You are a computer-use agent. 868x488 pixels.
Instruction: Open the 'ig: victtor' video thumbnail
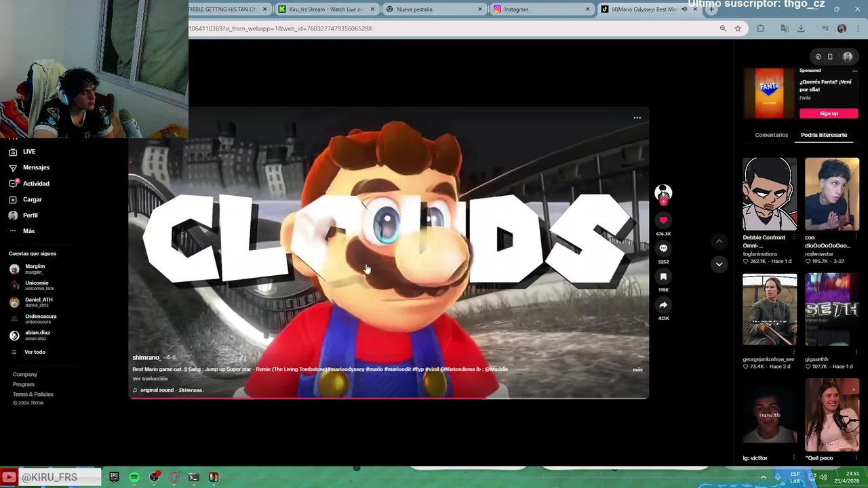coord(770,415)
